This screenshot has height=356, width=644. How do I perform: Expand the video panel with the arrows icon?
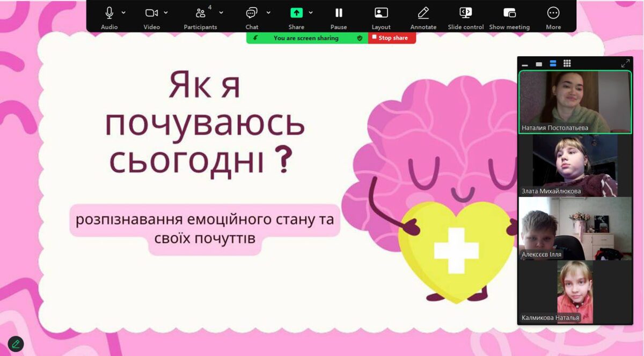[625, 64]
